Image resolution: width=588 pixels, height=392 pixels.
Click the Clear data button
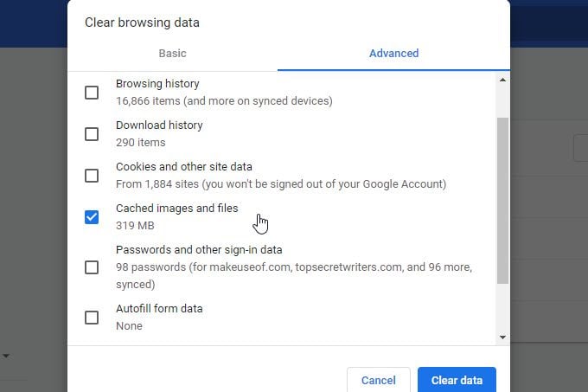click(x=457, y=380)
